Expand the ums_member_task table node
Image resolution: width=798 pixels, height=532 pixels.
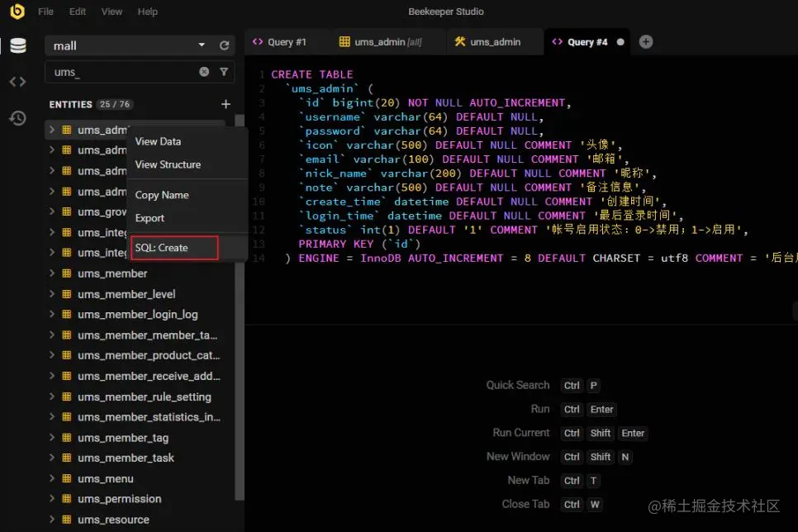[51, 458]
